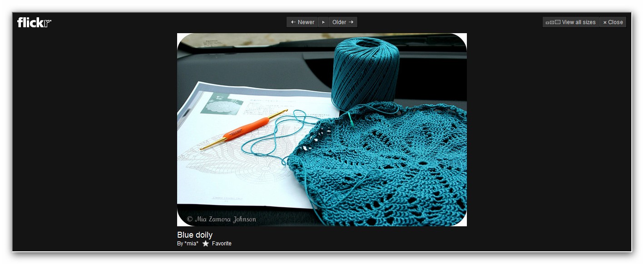This screenshot has height=264, width=644.
Task: Go to the Older photo
Action: tap(343, 22)
